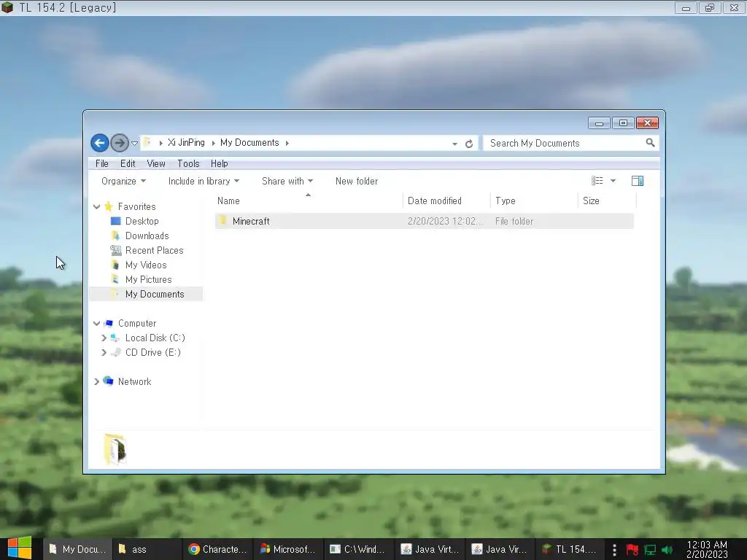747x560 pixels.
Task: Select CD Drive (E:)
Action: click(153, 353)
